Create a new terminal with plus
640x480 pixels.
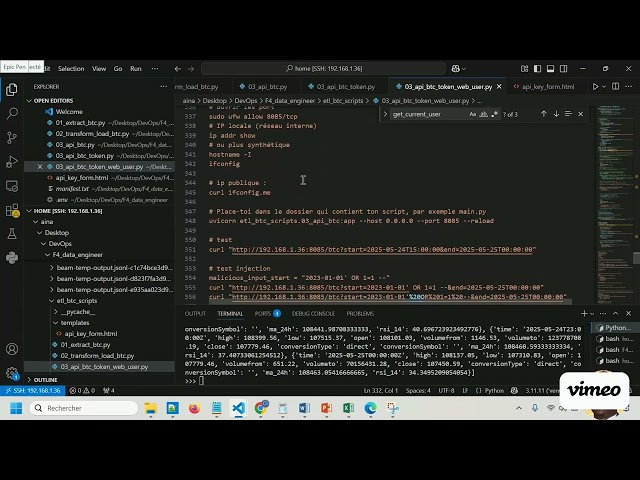tap(584, 313)
